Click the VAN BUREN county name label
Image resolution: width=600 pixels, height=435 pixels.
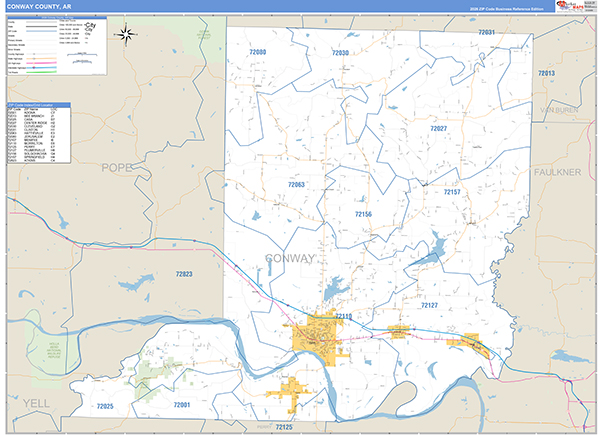click(x=559, y=110)
